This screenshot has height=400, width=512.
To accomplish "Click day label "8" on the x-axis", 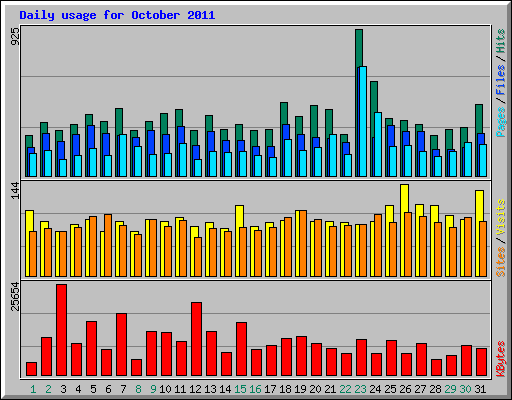I will [x=138, y=389].
